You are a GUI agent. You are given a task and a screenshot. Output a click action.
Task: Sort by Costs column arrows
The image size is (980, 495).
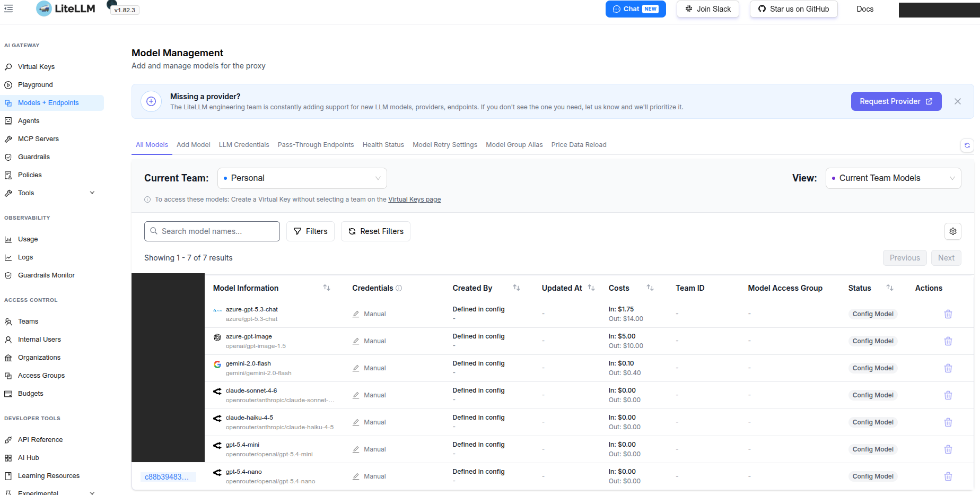(x=650, y=288)
